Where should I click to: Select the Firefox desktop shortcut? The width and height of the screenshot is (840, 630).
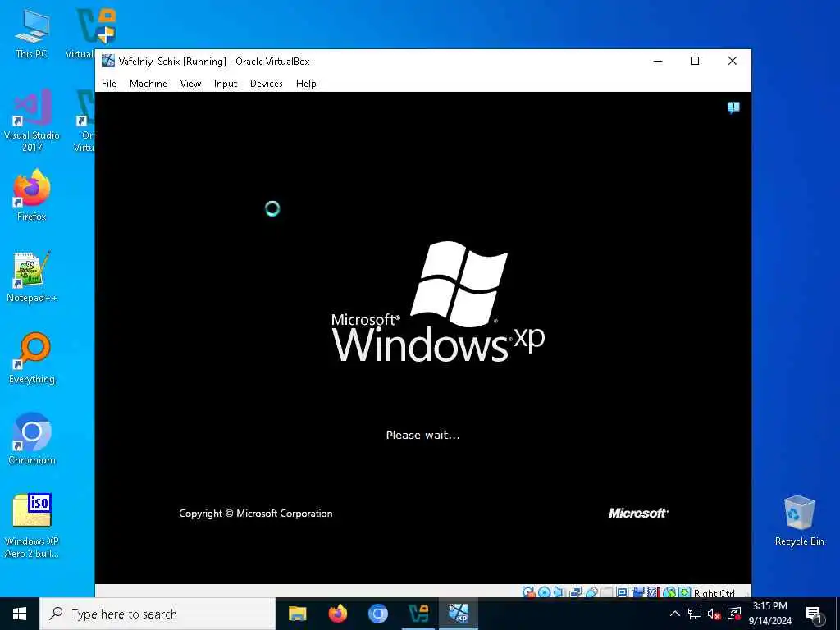point(32,195)
